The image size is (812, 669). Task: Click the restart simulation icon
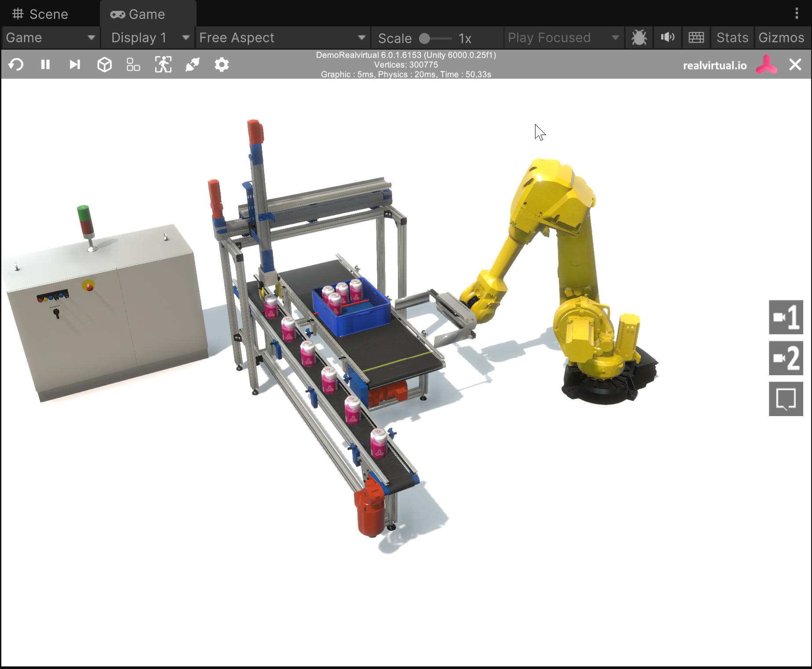pyautogui.click(x=16, y=65)
